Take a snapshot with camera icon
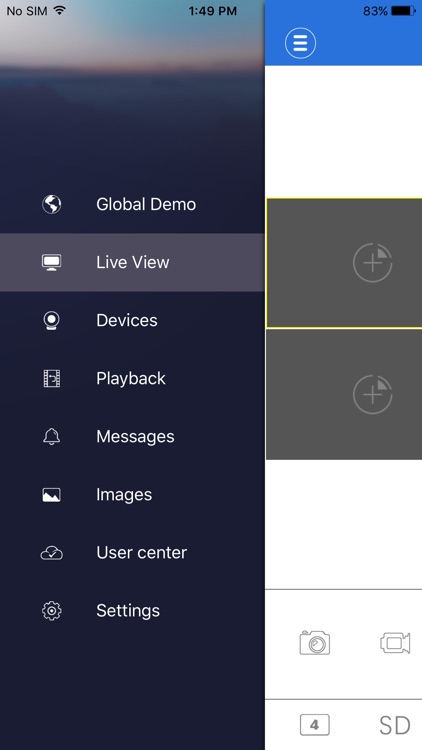Screen dimensions: 422x750 (315, 642)
